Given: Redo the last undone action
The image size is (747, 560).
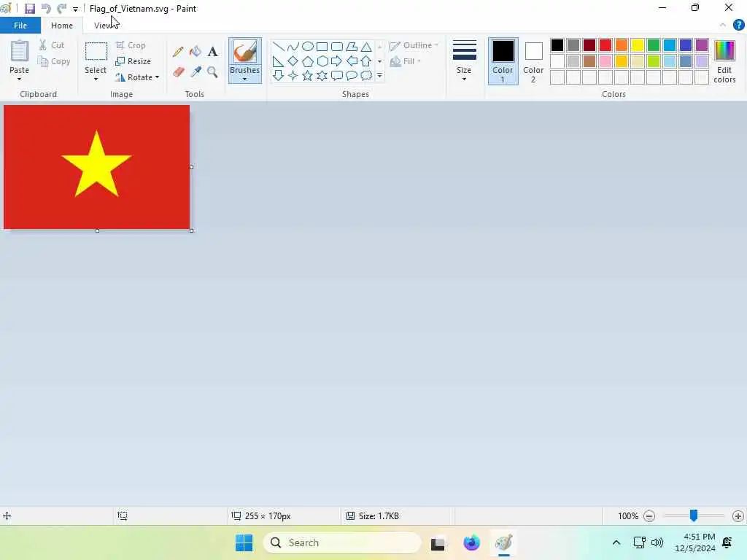Looking at the screenshot, I should tap(61, 9).
